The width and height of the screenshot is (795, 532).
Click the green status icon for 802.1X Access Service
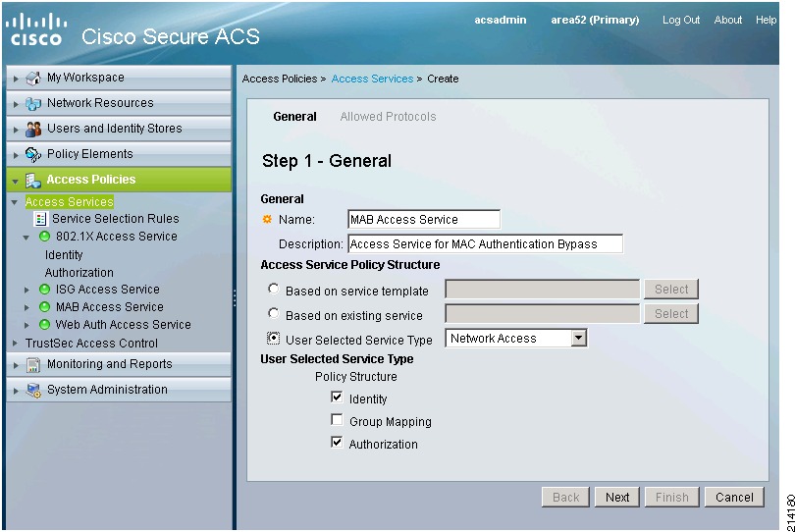(x=44, y=236)
